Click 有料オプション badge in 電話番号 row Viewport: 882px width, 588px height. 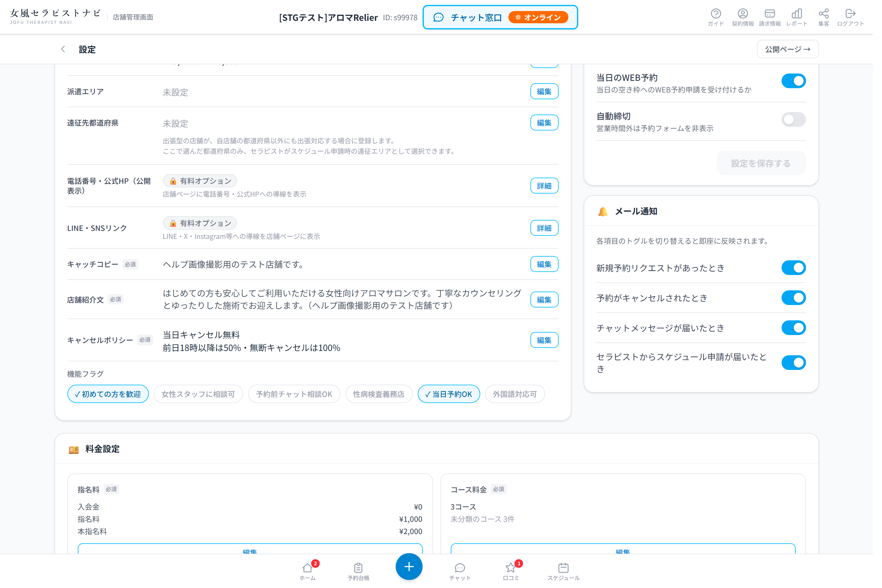[202, 183]
